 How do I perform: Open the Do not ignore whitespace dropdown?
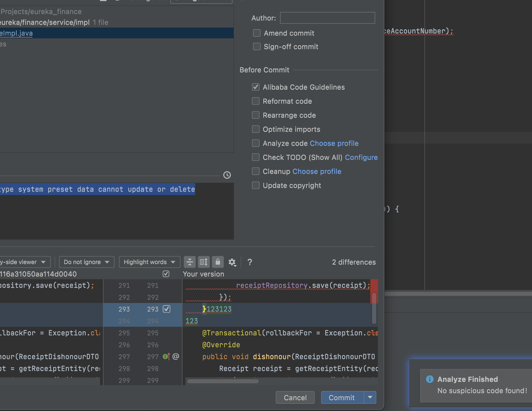tap(87, 262)
